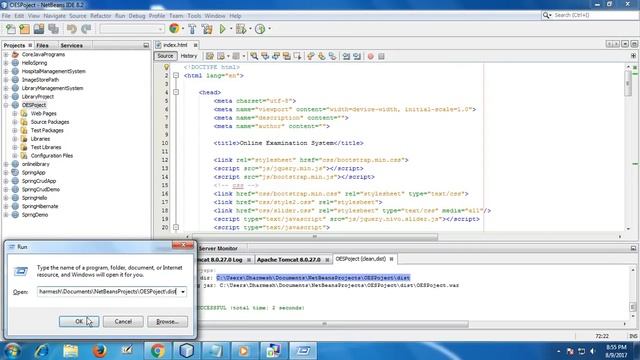Click the Profile Project clock icon
The height and width of the screenshot is (360, 640).
tap(260, 29)
